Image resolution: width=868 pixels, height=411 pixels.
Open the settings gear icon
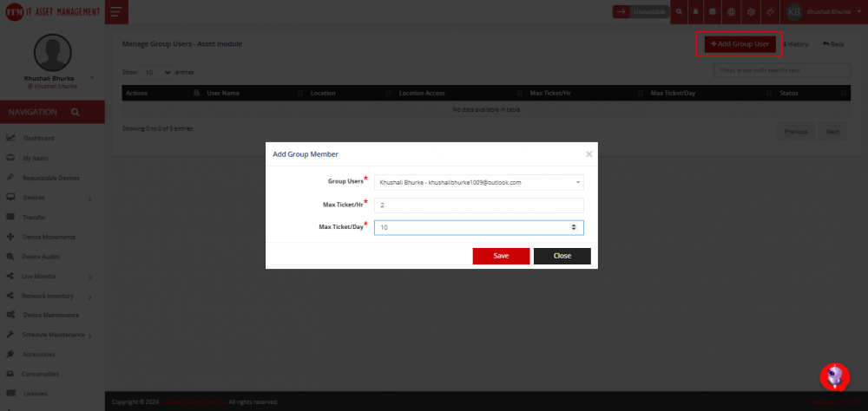pyautogui.click(x=751, y=11)
